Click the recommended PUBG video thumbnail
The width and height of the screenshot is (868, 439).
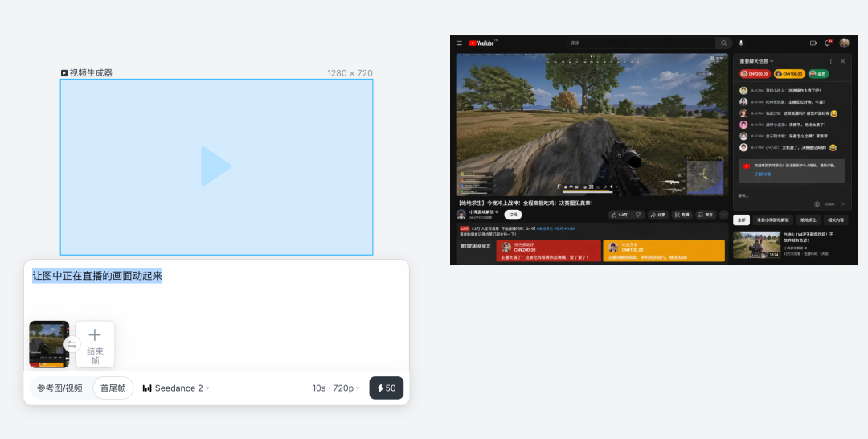tap(757, 244)
